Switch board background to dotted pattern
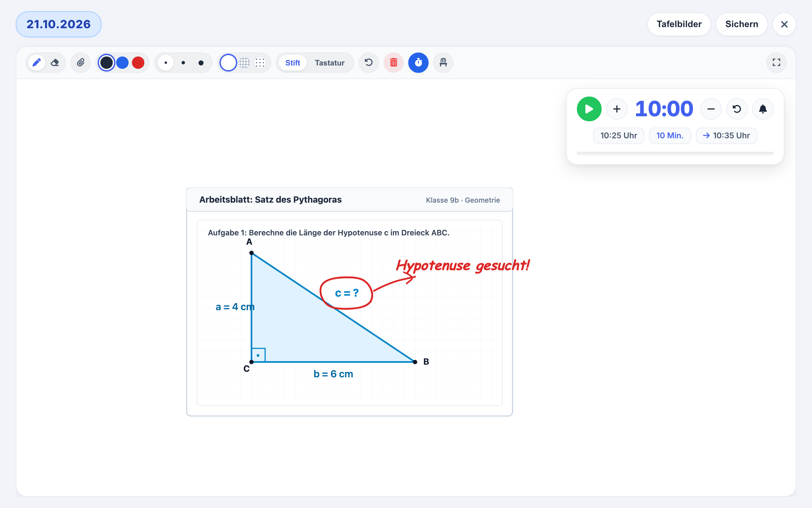Screen dimensions: 812x508 pyautogui.click(x=260, y=62)
